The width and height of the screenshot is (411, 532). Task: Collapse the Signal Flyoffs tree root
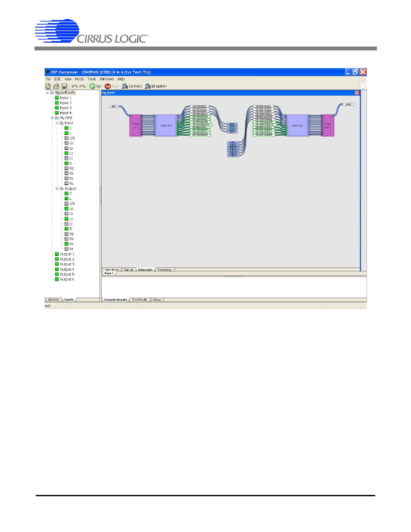point(47,93)
